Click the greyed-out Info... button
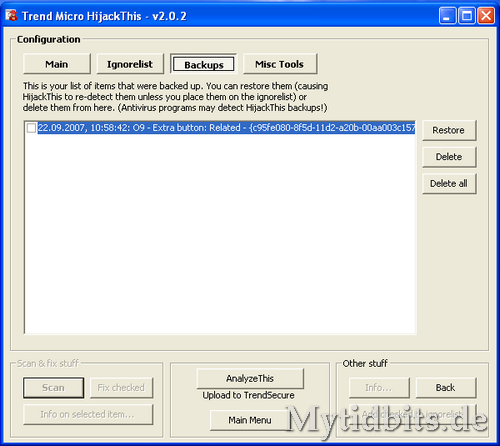Image resolution: width=500 pixels, height=446 pixels. [379, 387]
